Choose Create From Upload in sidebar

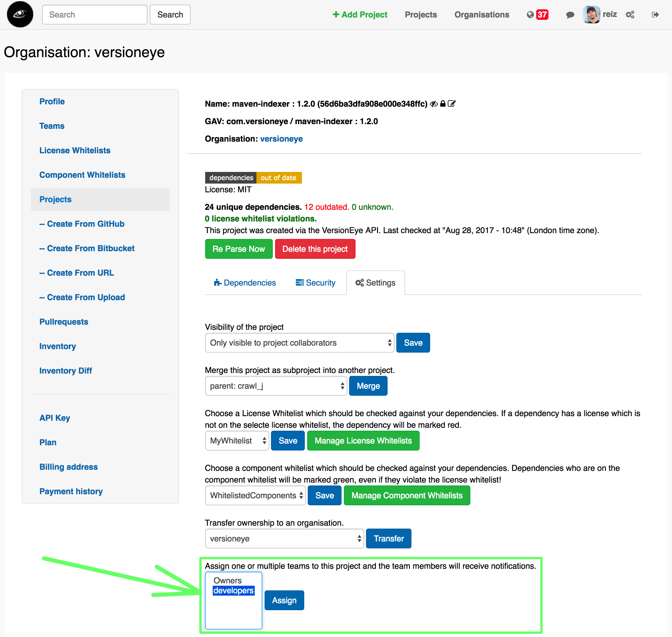coord(82,297)
